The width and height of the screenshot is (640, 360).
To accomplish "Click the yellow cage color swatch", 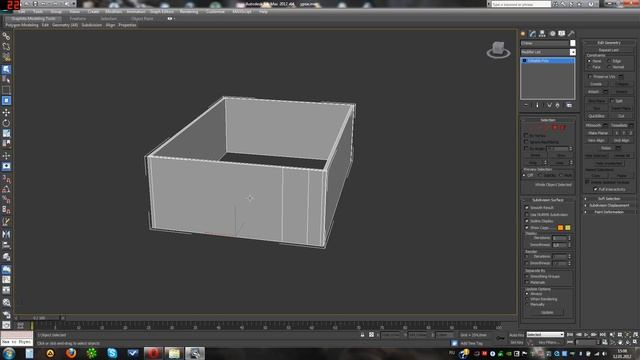I will point(567,228).
